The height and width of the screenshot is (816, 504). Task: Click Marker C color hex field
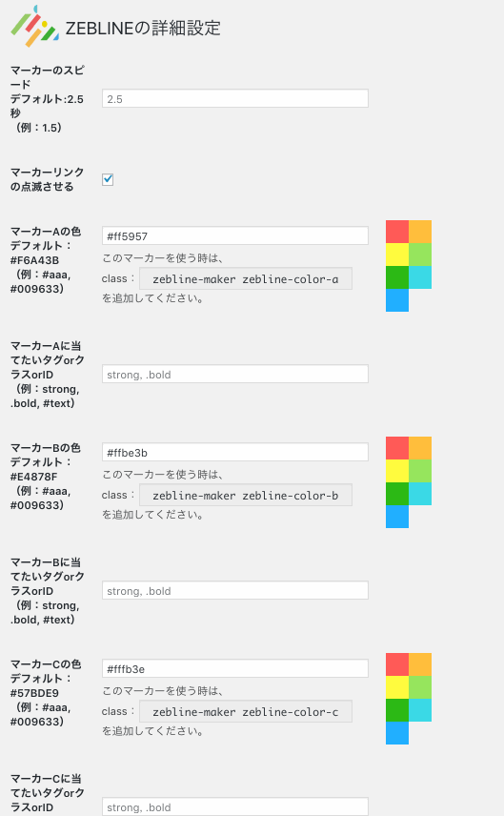pos(235,669)
